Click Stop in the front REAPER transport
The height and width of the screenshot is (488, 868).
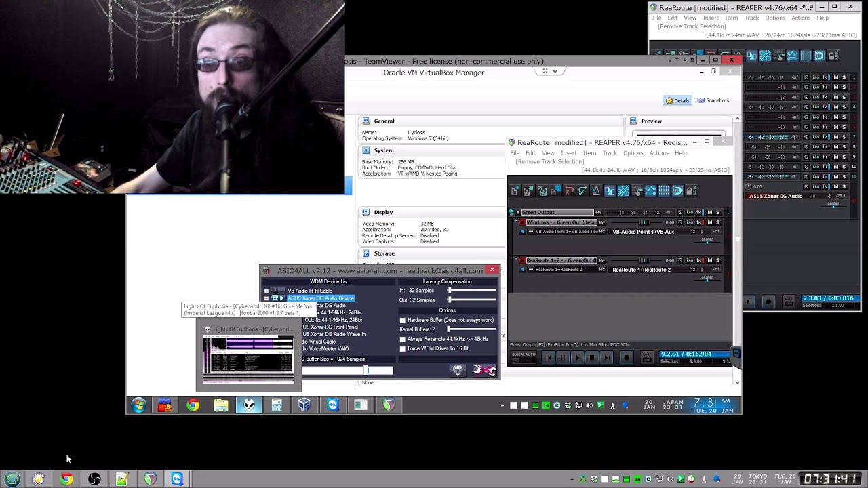tap(592, 357)
